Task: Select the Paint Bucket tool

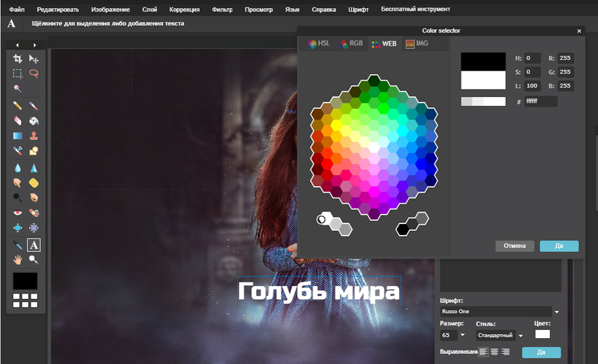Action: [33, 121]
